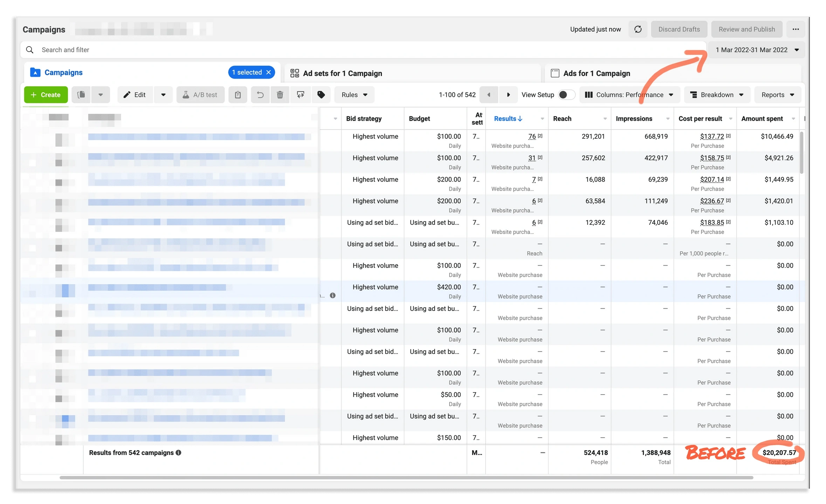Screen dimensions: 826x504
Task: Click the undo arrow icon
Action: (260, 95)
